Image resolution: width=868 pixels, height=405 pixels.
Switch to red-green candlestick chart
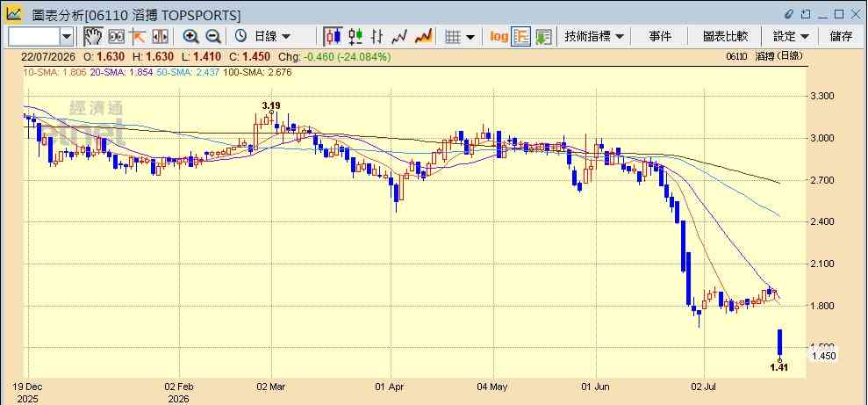point(355,37)
